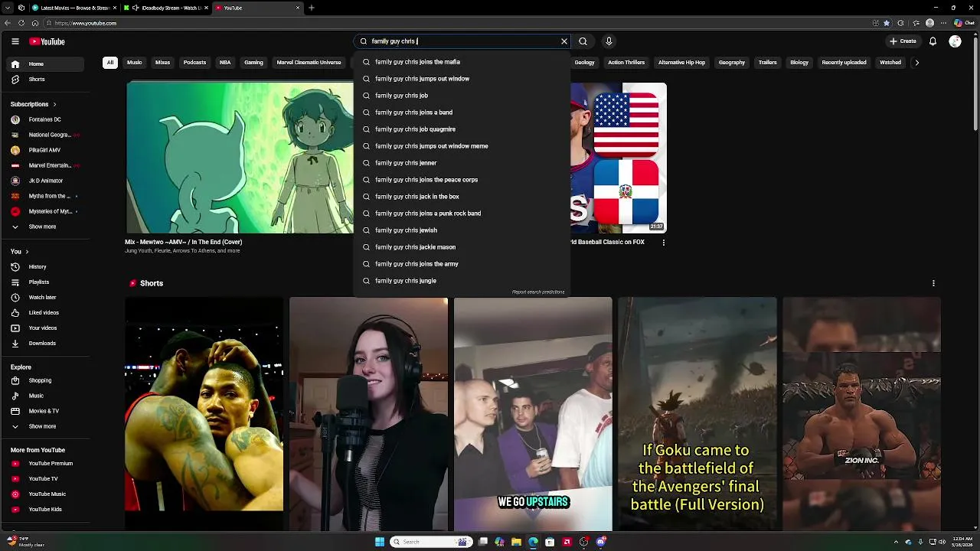Expand the You section
Screen dimensions: 980x551
(19, 252)
